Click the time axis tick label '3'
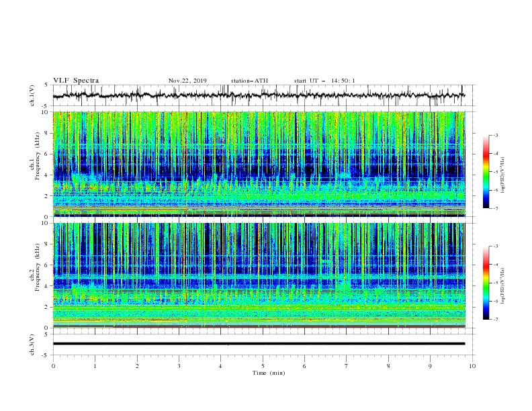Image resolution: width=532 pixels, height=411 pixels. [x=179, y=366]
